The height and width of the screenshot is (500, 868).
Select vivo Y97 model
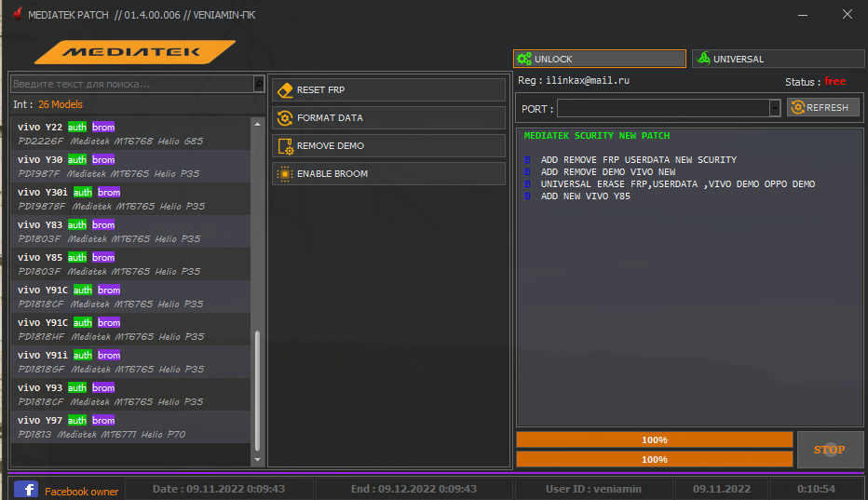click(130, 427)
